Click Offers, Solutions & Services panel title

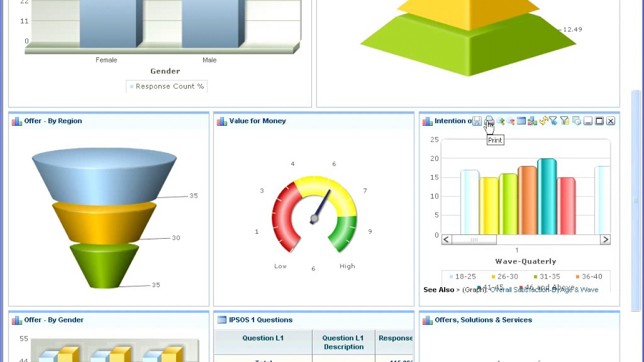coord(483,320)
